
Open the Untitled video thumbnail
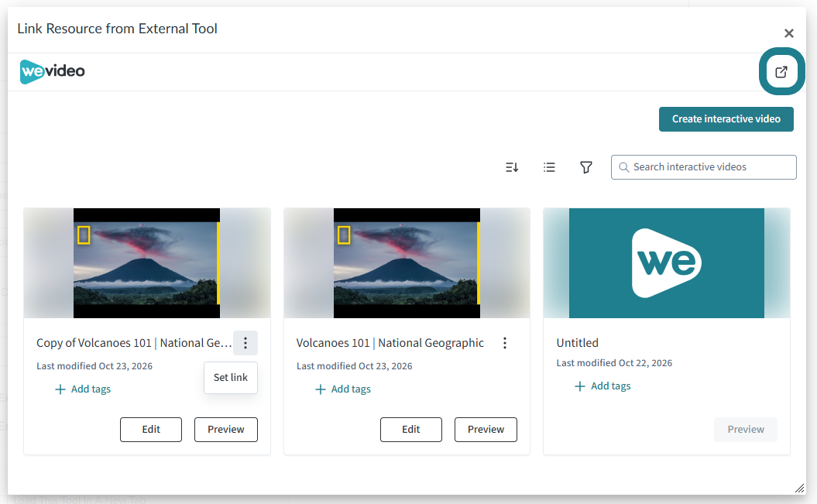tap(667, 263)
